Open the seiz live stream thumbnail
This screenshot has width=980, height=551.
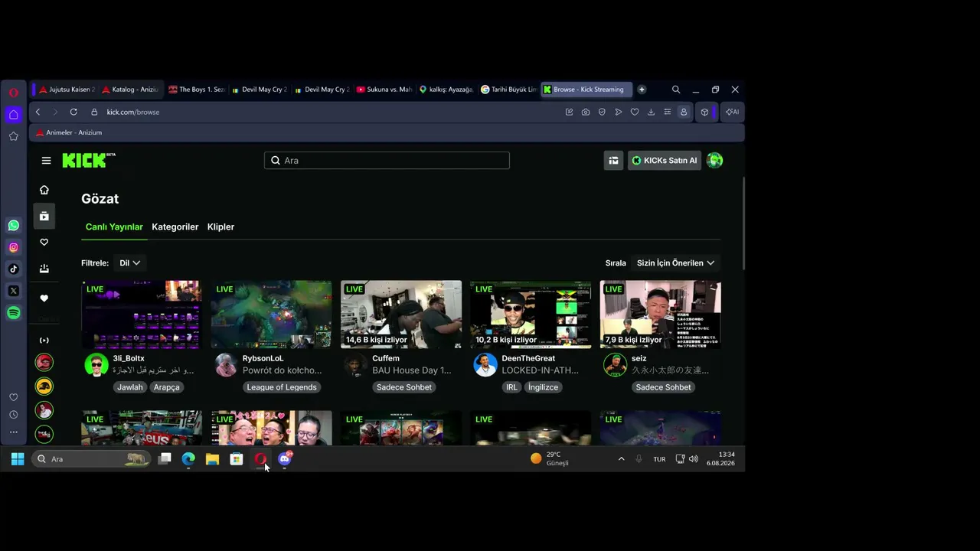(x=660, y=315)
